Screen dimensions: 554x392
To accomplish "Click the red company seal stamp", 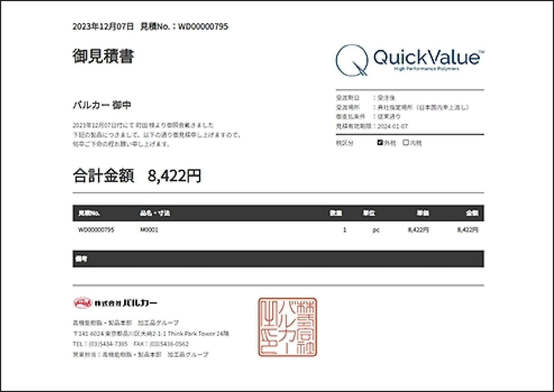I will [x=287, y=327].
